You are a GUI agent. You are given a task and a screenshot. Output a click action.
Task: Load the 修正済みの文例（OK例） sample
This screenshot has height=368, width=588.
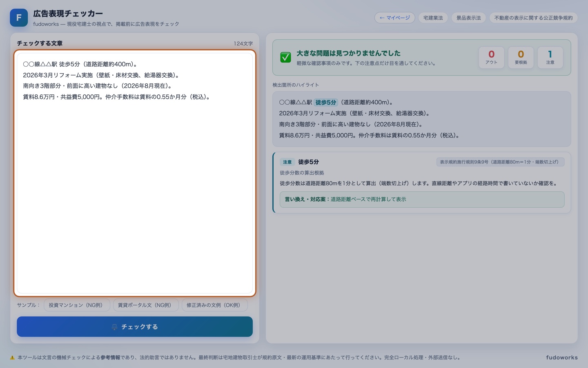coord(214,305)
